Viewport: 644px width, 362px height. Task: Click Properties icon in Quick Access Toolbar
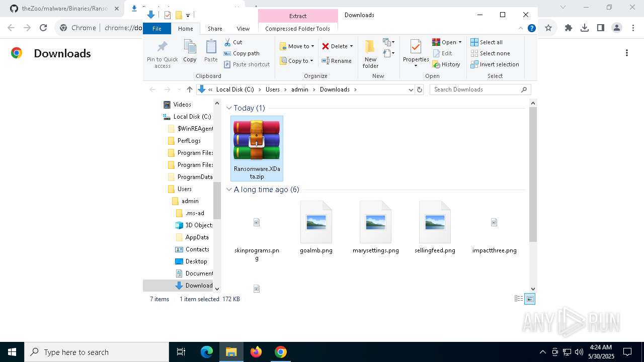point(167,15)
